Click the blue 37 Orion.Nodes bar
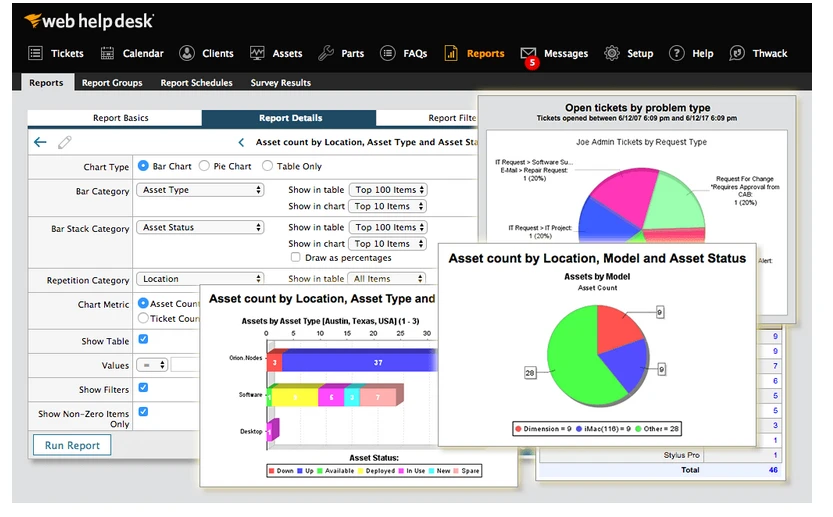The image size is (833, 517). (359, 362)
